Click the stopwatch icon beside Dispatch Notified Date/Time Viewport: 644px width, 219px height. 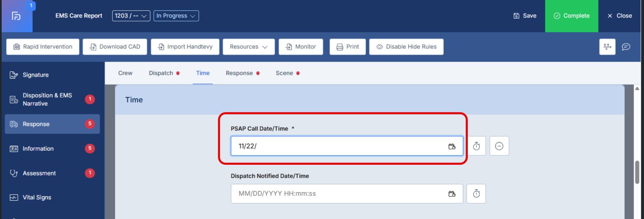coord(476,194)
